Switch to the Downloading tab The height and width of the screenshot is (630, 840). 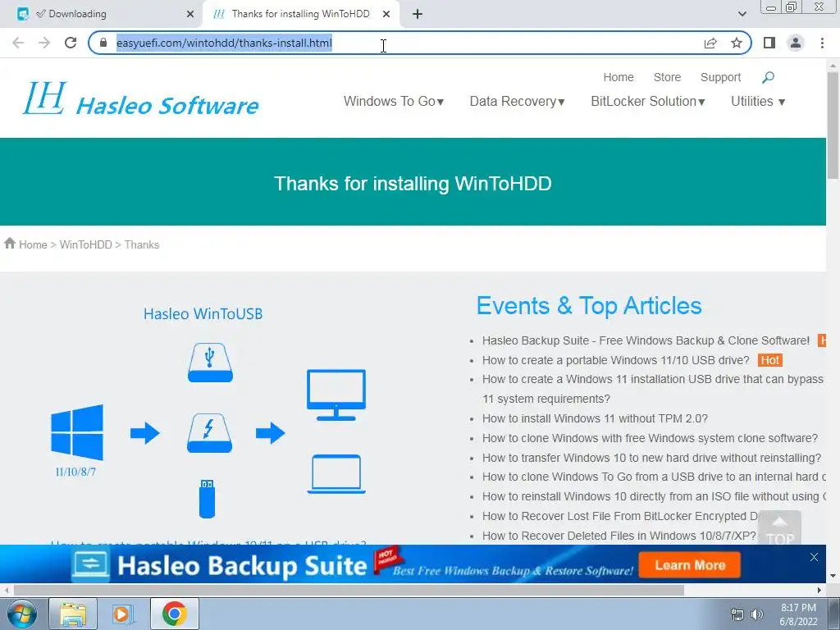[102, 15]
